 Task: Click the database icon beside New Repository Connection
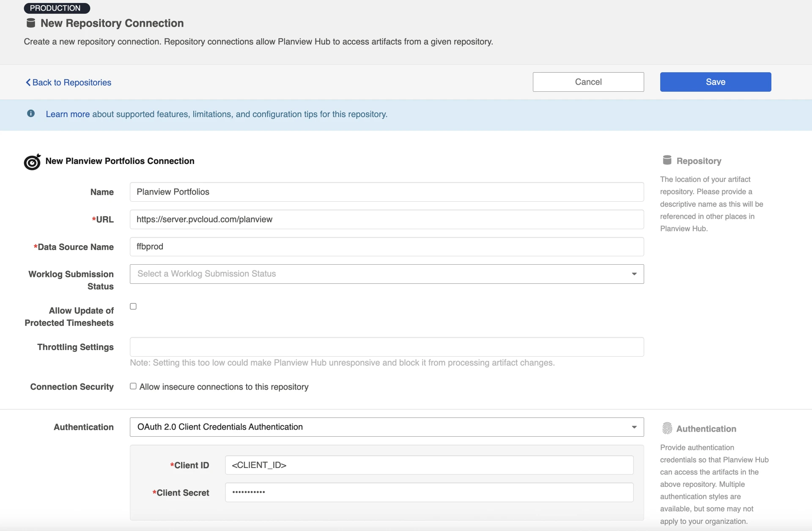tap(30, 23)
